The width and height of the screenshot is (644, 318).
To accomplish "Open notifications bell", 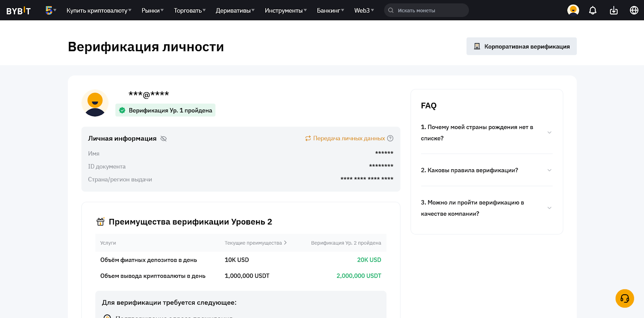I will (592, 10).
